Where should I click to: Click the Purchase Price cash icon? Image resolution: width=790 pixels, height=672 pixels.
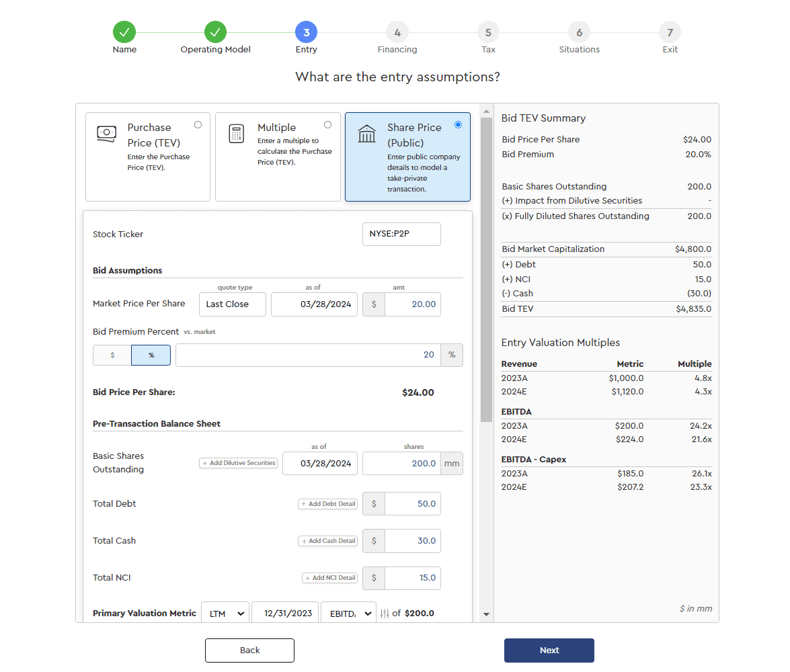coord(106,133)
